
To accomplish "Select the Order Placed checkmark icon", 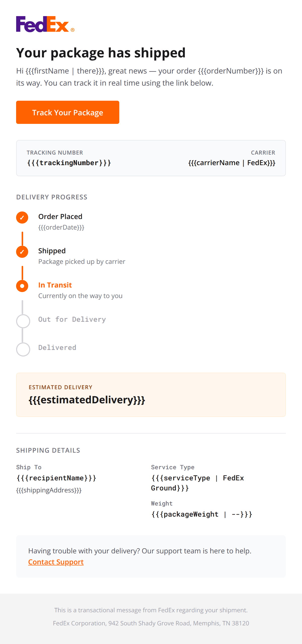I will click(22, 218).
